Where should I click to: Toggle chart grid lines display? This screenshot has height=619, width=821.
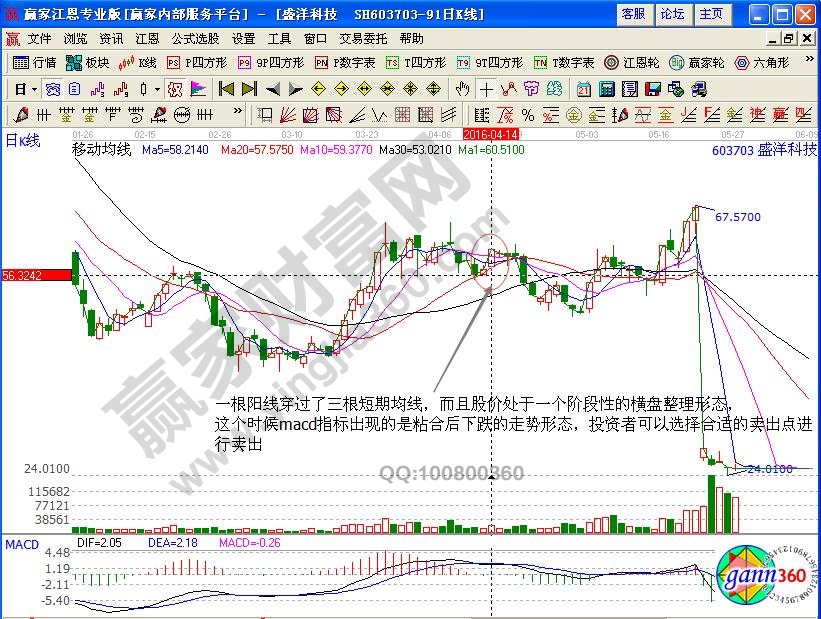[x=402, y=112]
